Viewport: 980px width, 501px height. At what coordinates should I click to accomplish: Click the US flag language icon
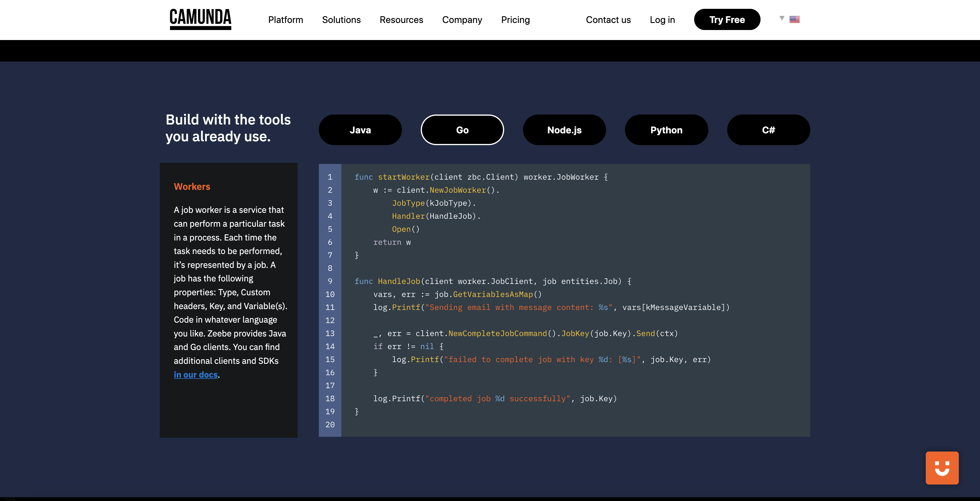794,19
